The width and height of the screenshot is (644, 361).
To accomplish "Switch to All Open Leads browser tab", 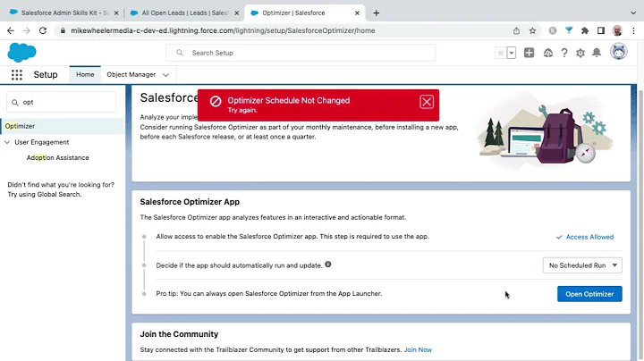I will click(x=184, y=13).
